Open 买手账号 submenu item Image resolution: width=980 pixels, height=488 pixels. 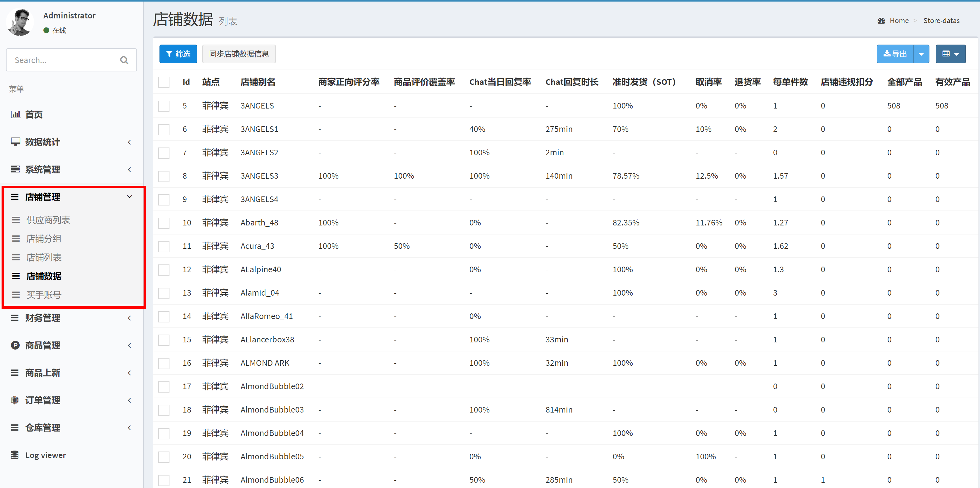pos(44,295)
